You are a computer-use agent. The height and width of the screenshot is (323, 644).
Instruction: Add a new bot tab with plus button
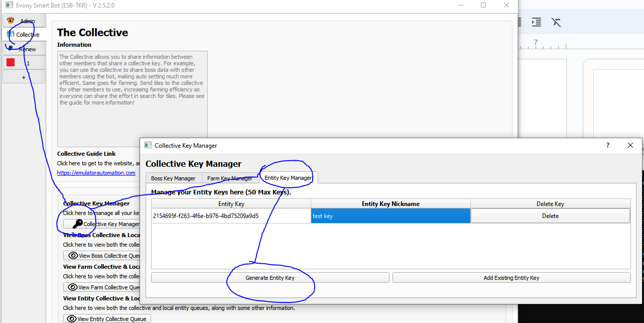[24, 77]
